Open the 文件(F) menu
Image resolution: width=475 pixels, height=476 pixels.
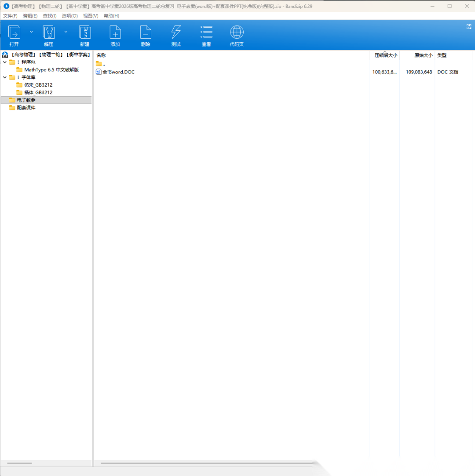(x=10, y=16)
